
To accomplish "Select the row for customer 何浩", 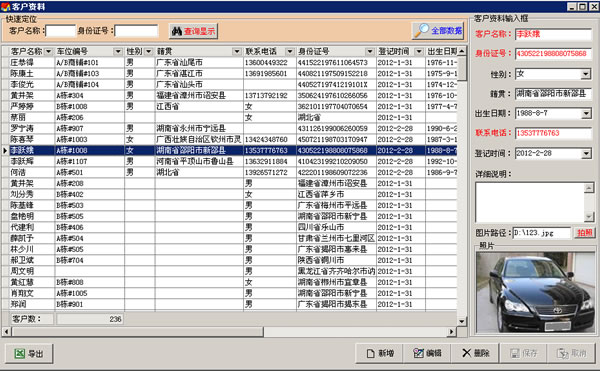I will tap(230, 172).
